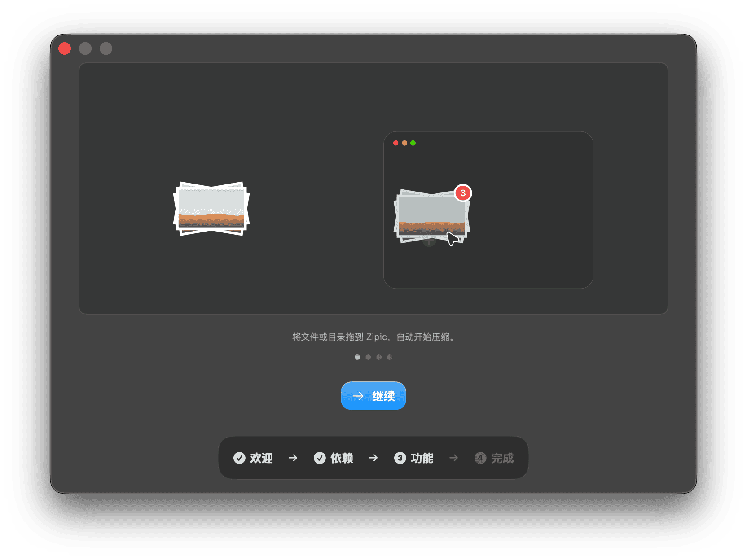Click the small green dot in preview window
747x560 pixels.
(x=413, y=143)
